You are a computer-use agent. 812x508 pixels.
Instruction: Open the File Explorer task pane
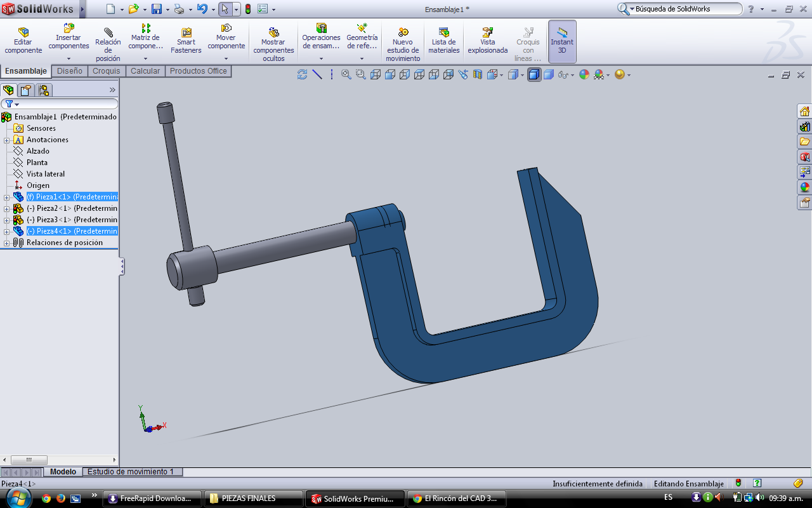804,142
